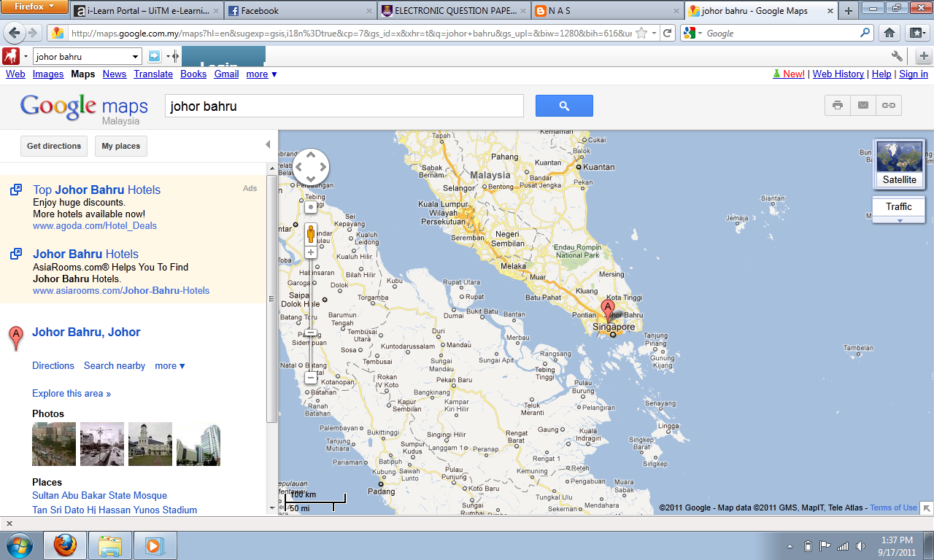Image resolution: width=934 pixels, height=560 pixels.
Task: Click the Print icon button
Action: (838, 106)
